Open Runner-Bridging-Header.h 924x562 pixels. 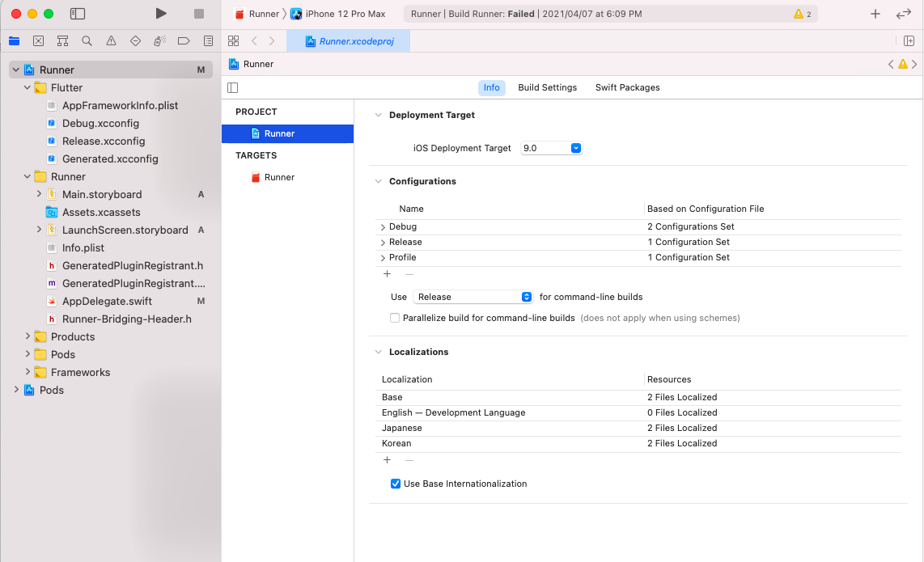(x=127, y=319)
